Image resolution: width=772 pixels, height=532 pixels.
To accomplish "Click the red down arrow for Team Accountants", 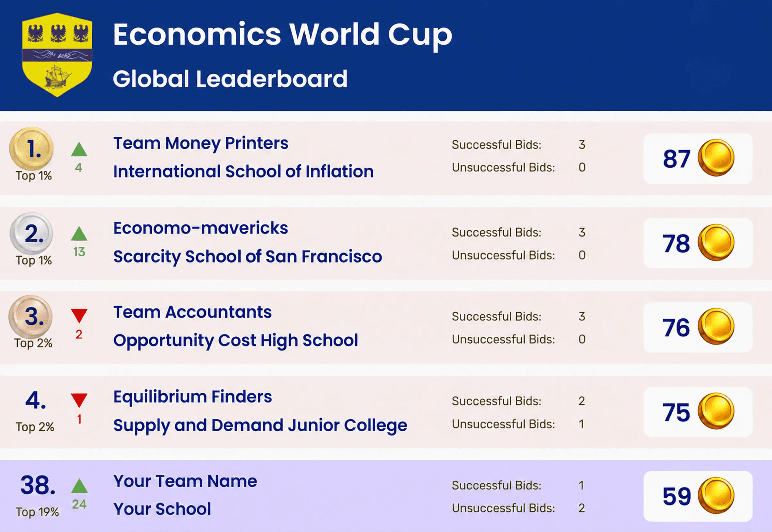I will 79,316.
